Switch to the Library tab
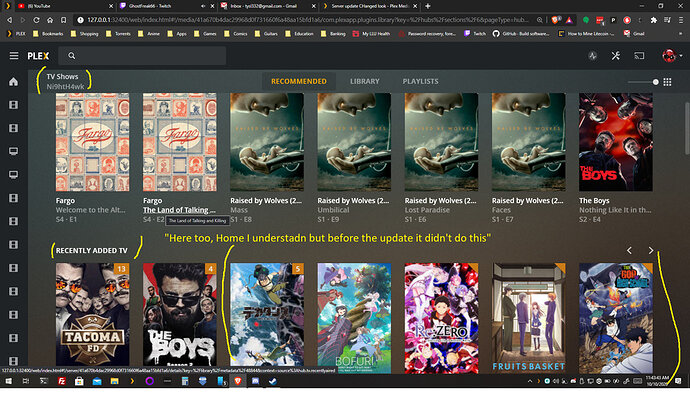 point(364,81)
